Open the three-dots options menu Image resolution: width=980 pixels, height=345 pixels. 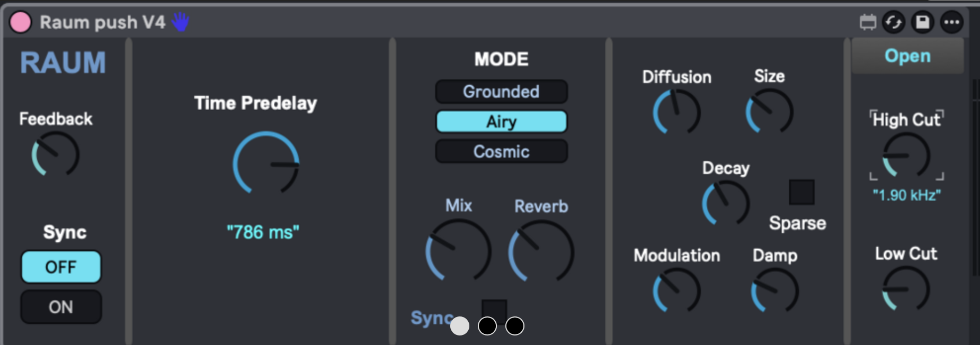(x=951, y=22)
